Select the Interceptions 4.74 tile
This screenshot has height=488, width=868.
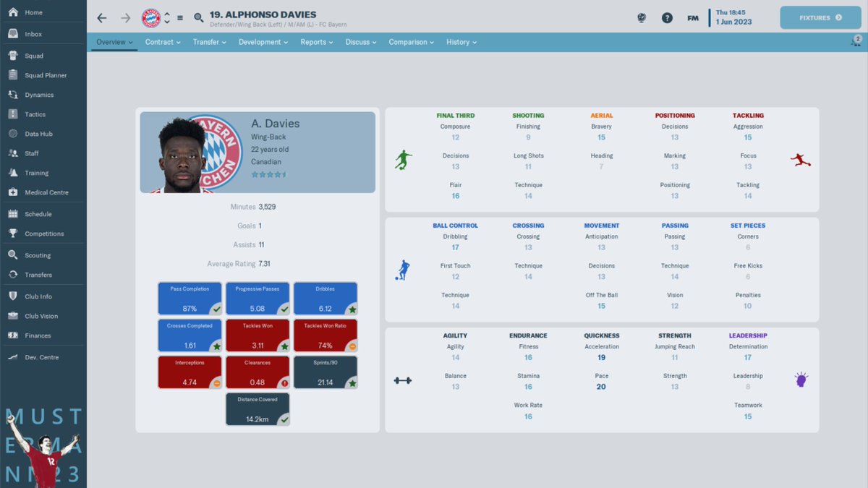[x=192, y=372]
